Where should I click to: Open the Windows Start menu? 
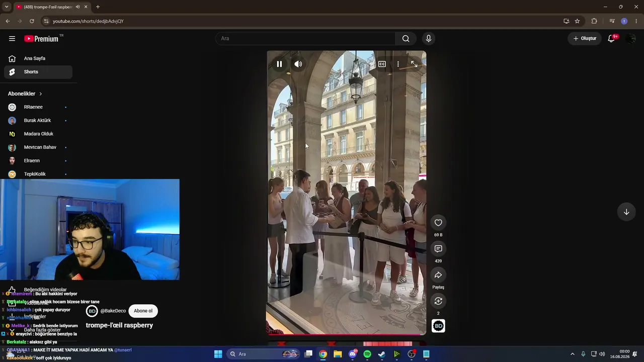218,354
